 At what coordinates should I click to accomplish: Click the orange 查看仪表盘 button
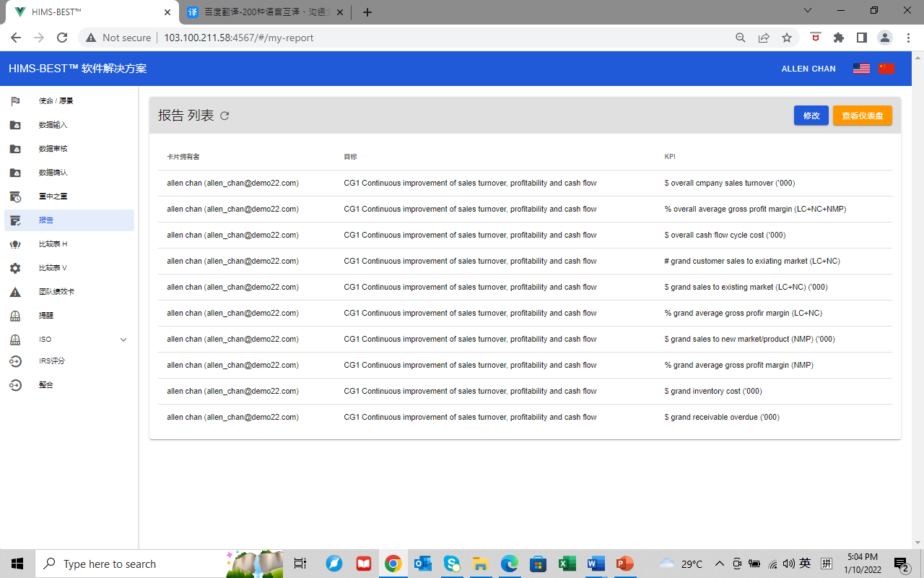[862, 116]
